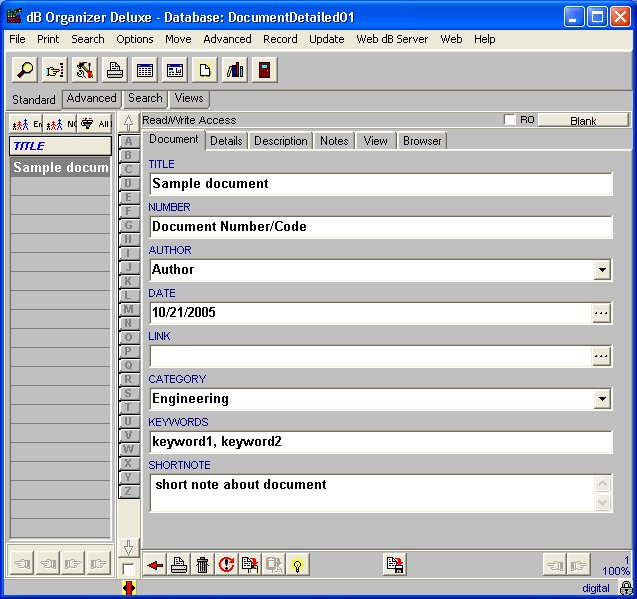
Task: Click the Blank button
Action: pyautogui.click(x=583, y=121)
